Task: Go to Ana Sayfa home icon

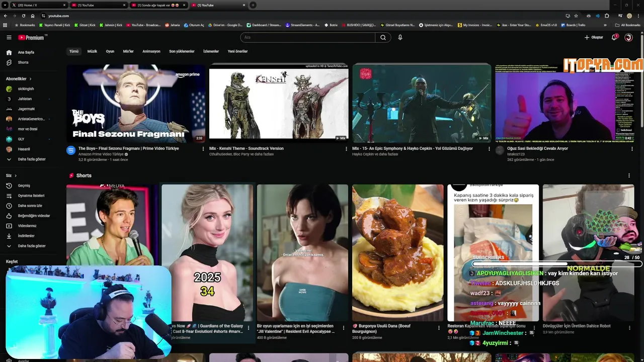Action: pyautogui.click(x=9, y=52)
